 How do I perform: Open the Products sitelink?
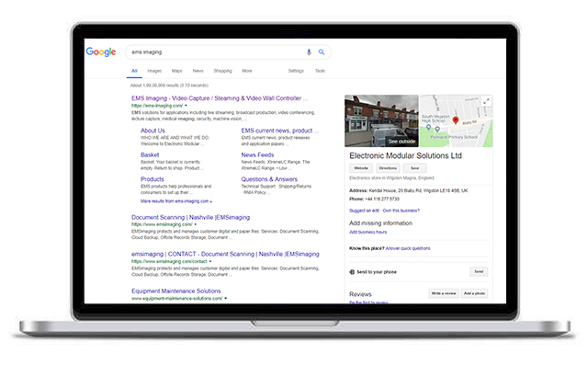click(153, 179)
